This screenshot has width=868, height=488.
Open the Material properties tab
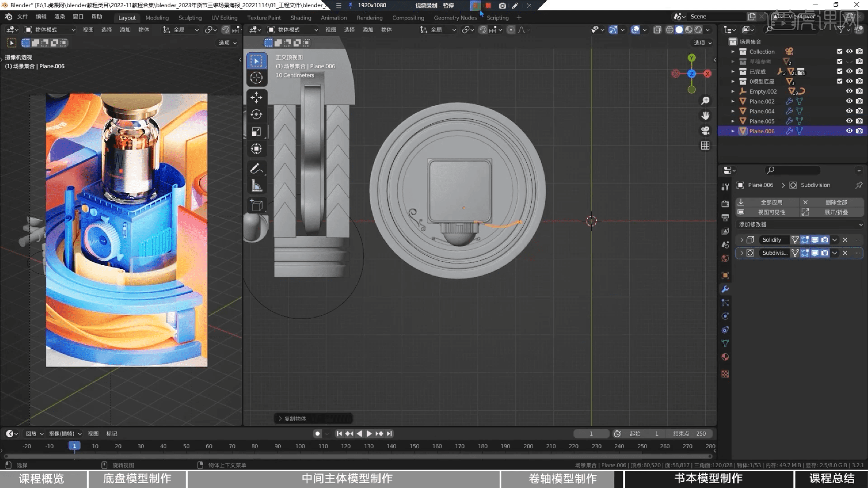(725, 357)
